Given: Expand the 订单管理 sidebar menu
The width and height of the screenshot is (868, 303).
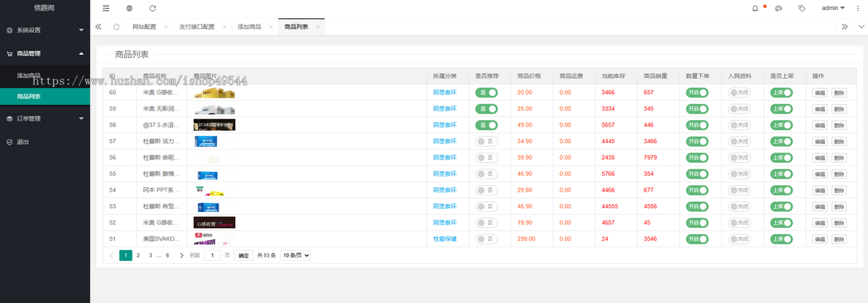Looking at the screenshot, I should coord(45,119).
